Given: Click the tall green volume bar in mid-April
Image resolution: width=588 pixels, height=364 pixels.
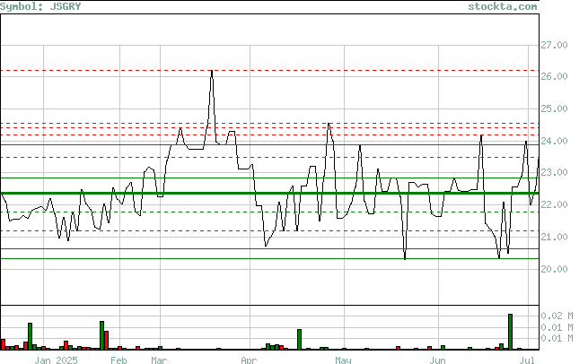Looking at the screenshot, I should 299,339.
